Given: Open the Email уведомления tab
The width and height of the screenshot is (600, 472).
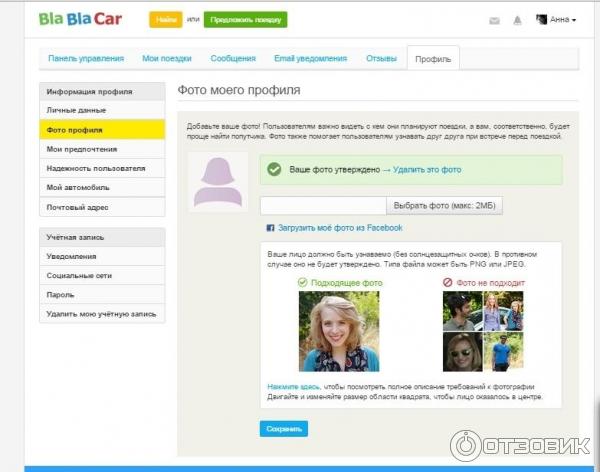Looking at the screenshot, I should pos(310,59).
